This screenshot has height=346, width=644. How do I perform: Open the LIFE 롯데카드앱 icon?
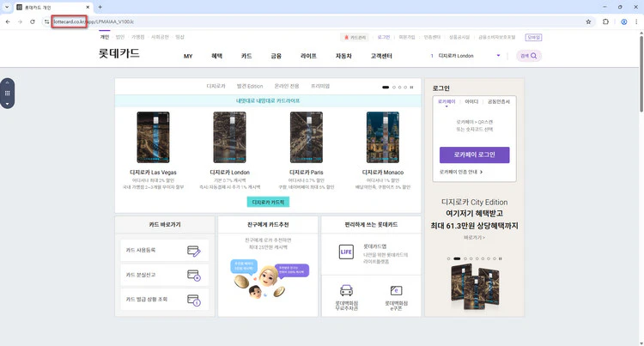[x=346, y=252]
